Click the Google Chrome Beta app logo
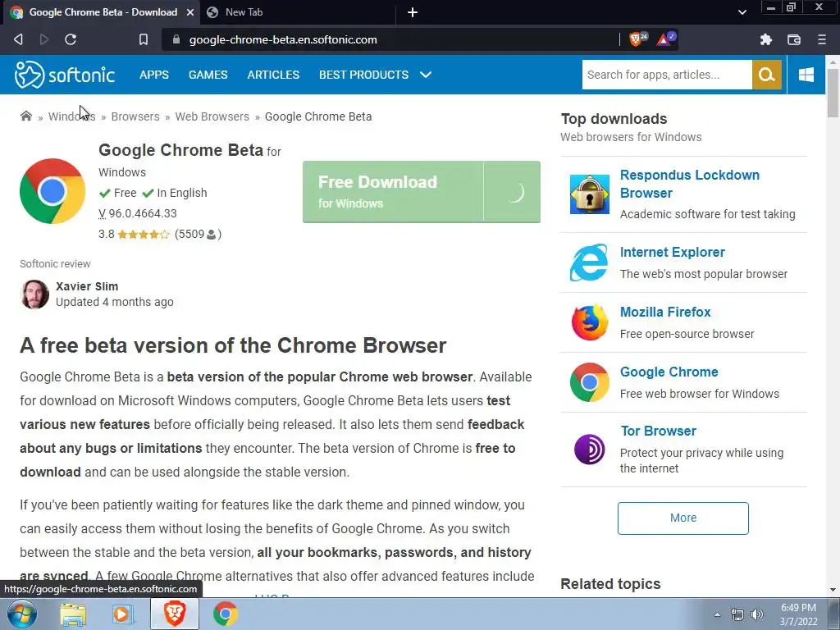840x630 pixels. 52,191
